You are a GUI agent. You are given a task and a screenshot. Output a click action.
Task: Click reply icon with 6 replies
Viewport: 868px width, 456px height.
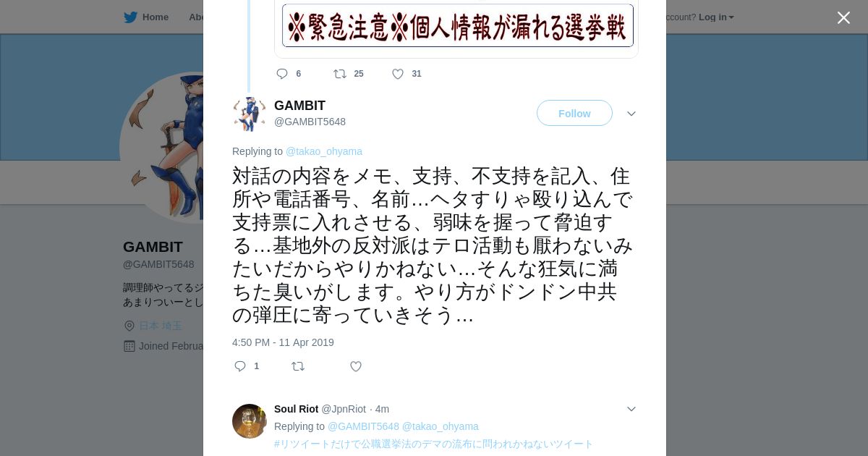pos(282,74)
